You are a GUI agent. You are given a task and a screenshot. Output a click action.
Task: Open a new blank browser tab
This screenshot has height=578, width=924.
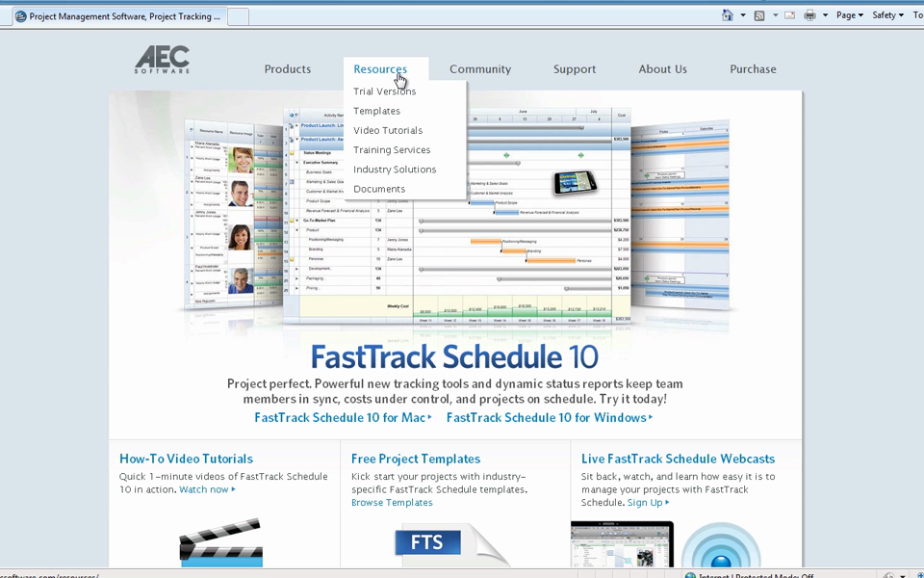point(238,16)
